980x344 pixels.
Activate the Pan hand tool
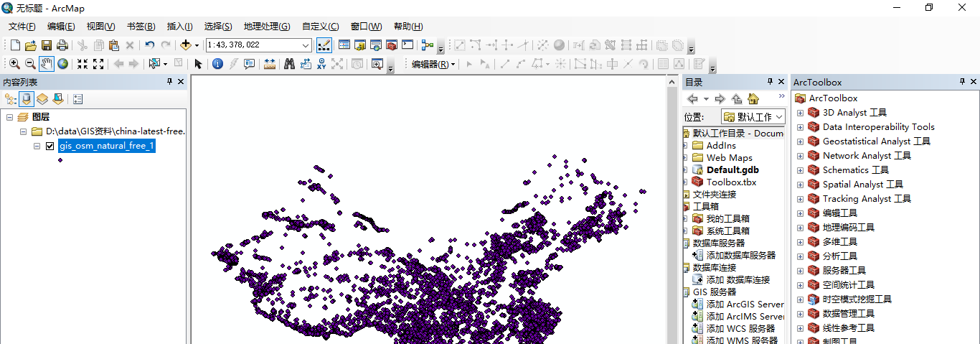[x=47, y=64]
